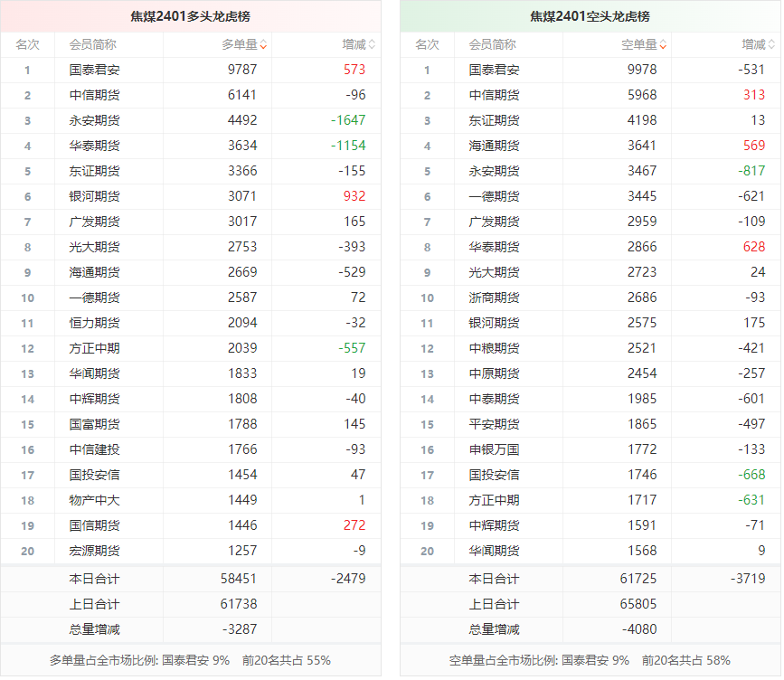784x680 pixels.
Task: Click 会员简称 header in short table
Action: point(493,45)
